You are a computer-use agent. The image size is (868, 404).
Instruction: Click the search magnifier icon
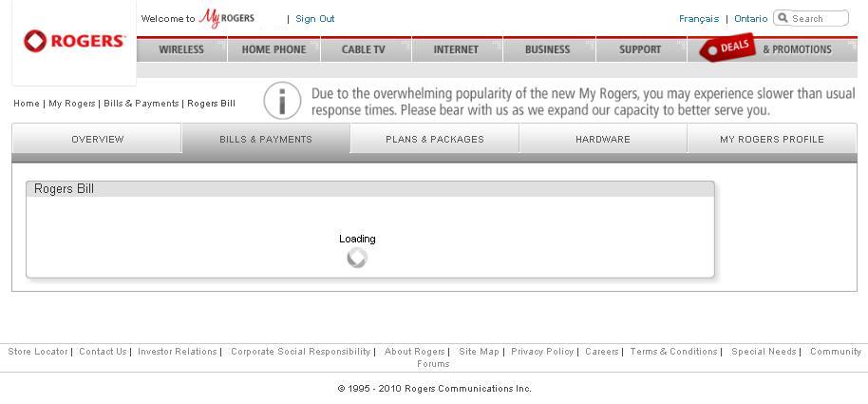coord(783,18)
